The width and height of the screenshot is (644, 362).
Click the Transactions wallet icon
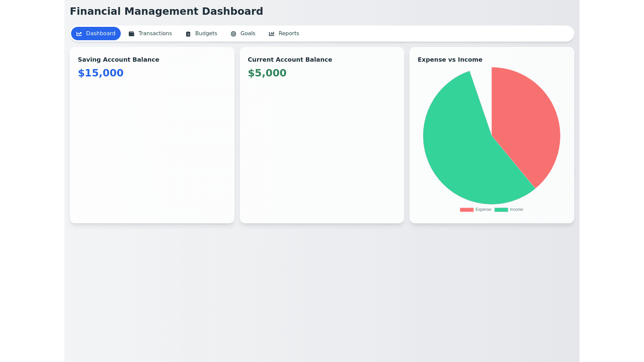(131, 34)
